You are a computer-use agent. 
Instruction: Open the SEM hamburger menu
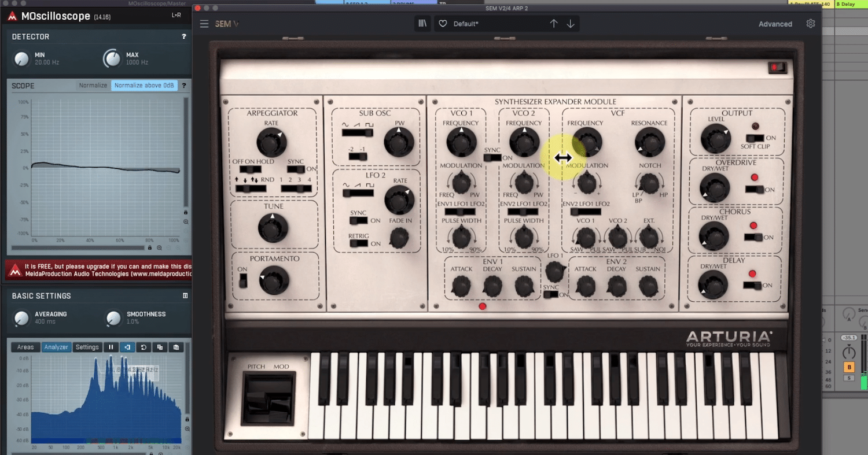pyautogui.click(x=204, y=24)
